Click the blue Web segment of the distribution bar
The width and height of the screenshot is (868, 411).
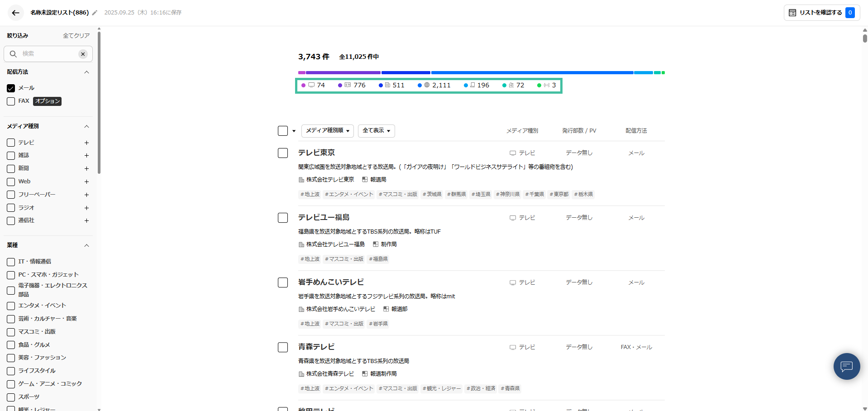pos(532,72)
